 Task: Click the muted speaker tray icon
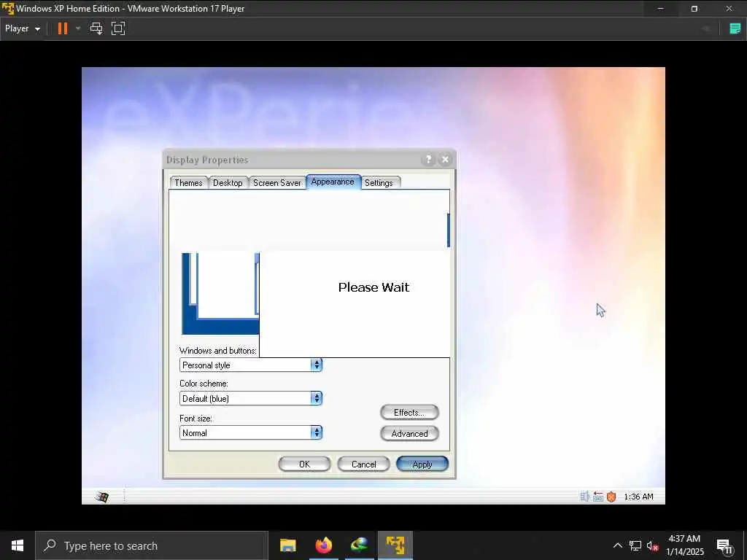coord(652,545)
